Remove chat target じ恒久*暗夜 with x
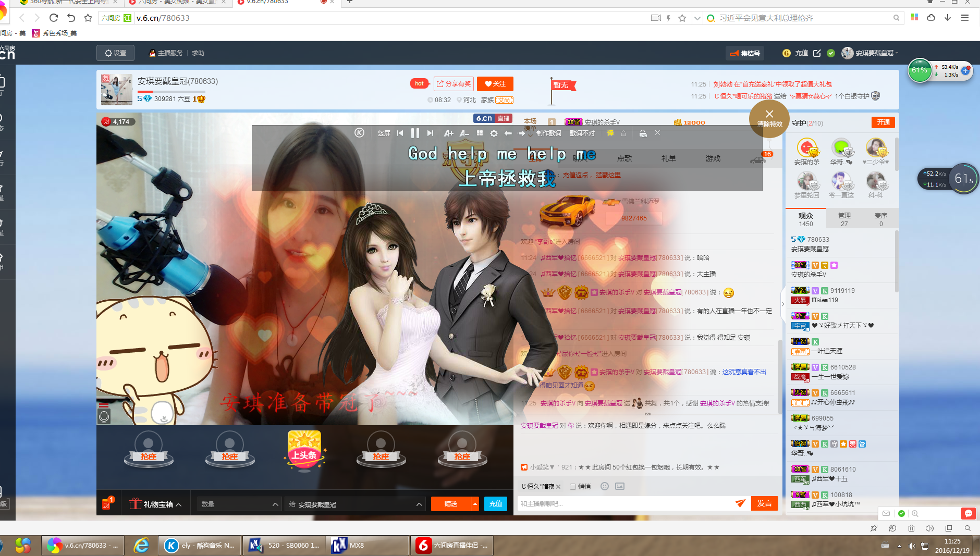 pos(558,487)
